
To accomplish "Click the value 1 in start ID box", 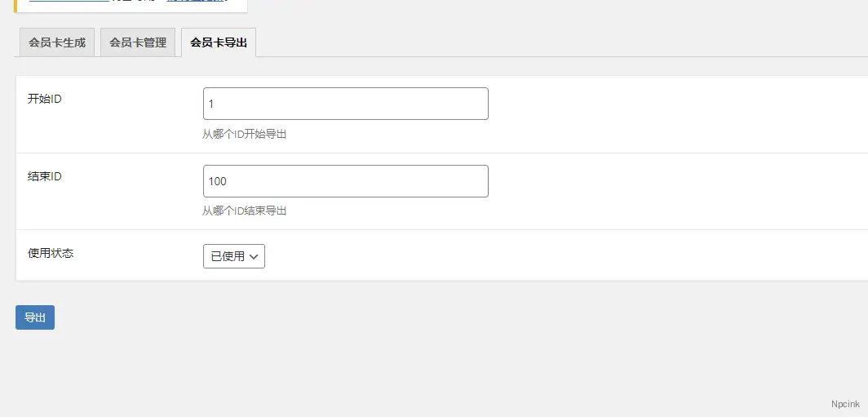I will 211,104.
